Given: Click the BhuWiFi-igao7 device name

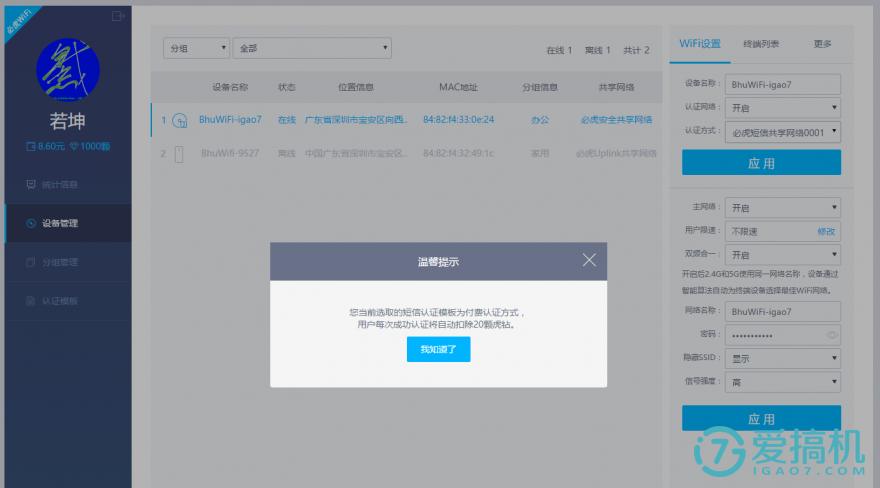Looking at the screenshot, I should point(230,119).
